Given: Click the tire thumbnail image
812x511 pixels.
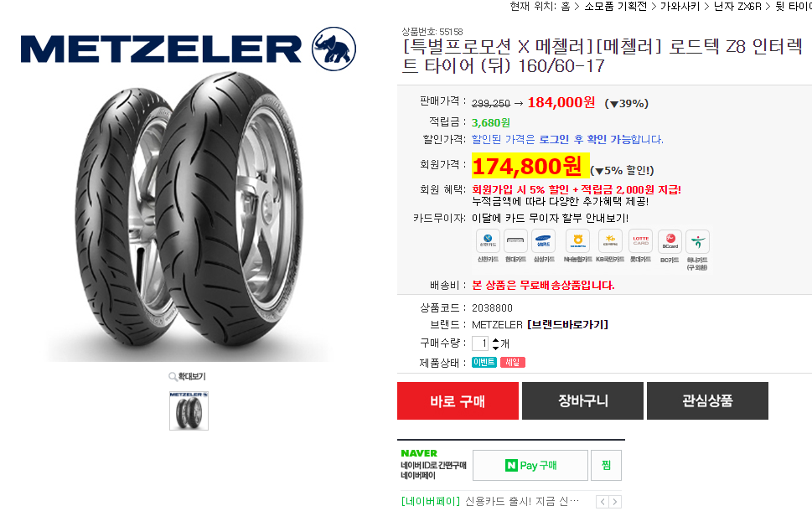Looking at the screenshot, I should click(189, 410).
